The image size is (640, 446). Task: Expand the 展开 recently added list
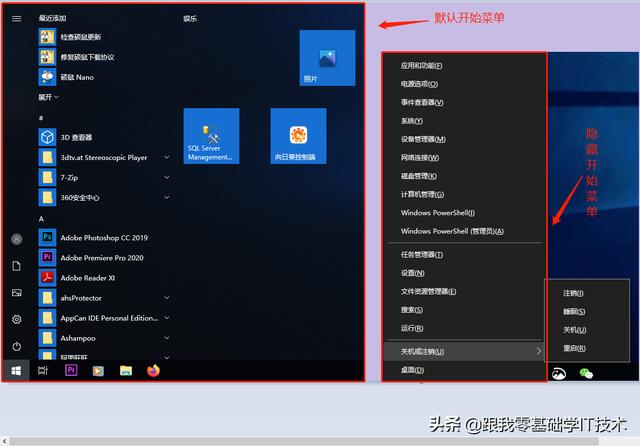pyautogui.click(x=49, y=97)
